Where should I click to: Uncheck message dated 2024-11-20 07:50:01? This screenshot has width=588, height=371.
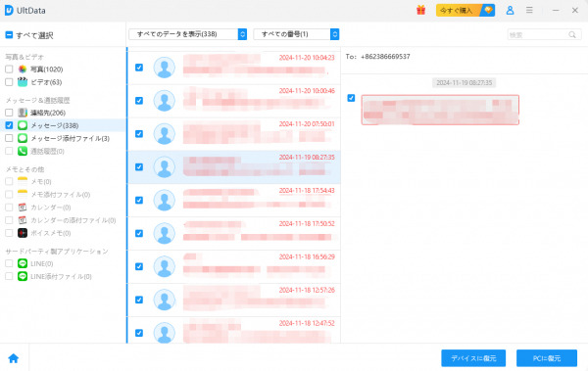click(139, 134)
